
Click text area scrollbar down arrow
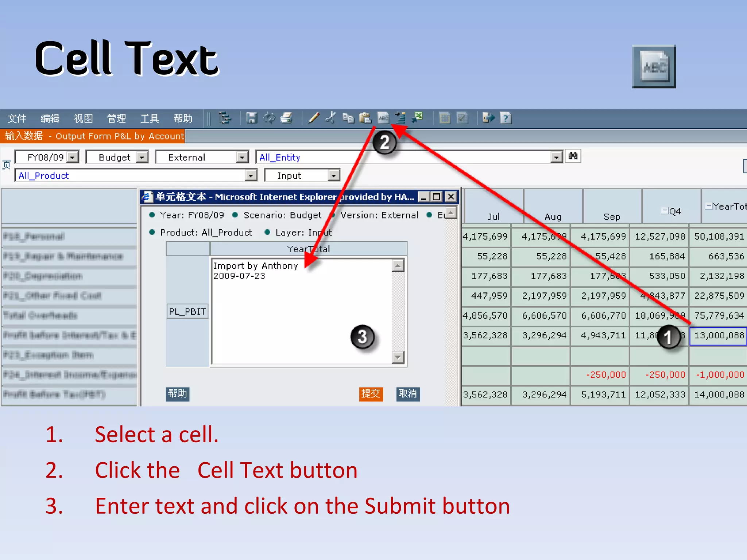pyautogui.click(x=398, y=357)
